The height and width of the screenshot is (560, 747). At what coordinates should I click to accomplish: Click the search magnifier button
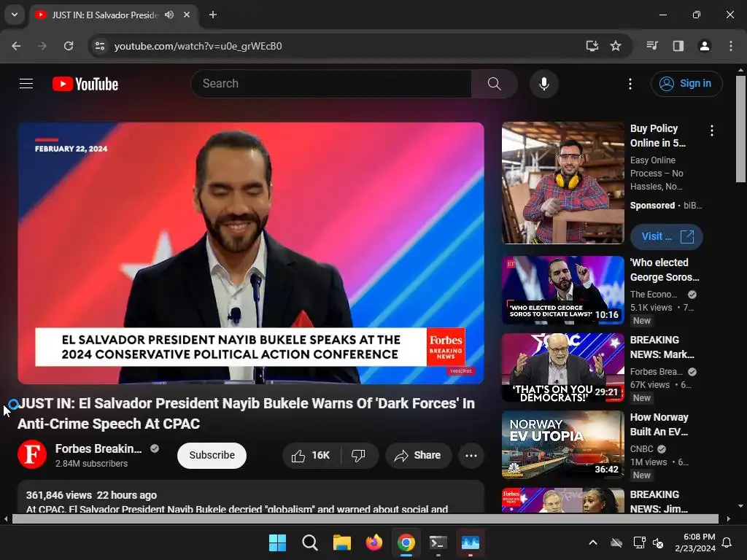(494, 84)
